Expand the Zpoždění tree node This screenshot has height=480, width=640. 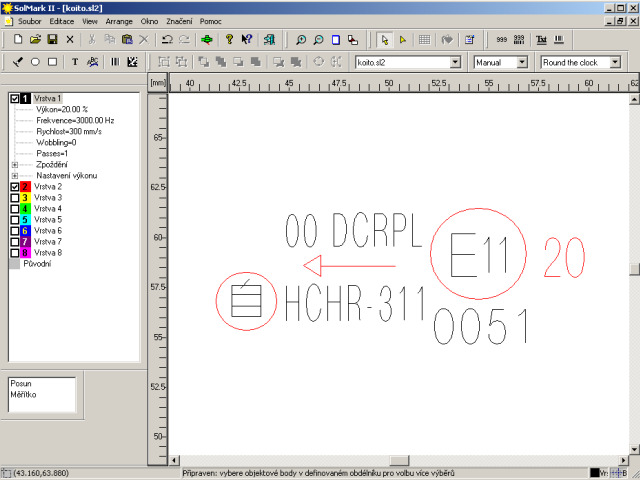coord(14,165)
